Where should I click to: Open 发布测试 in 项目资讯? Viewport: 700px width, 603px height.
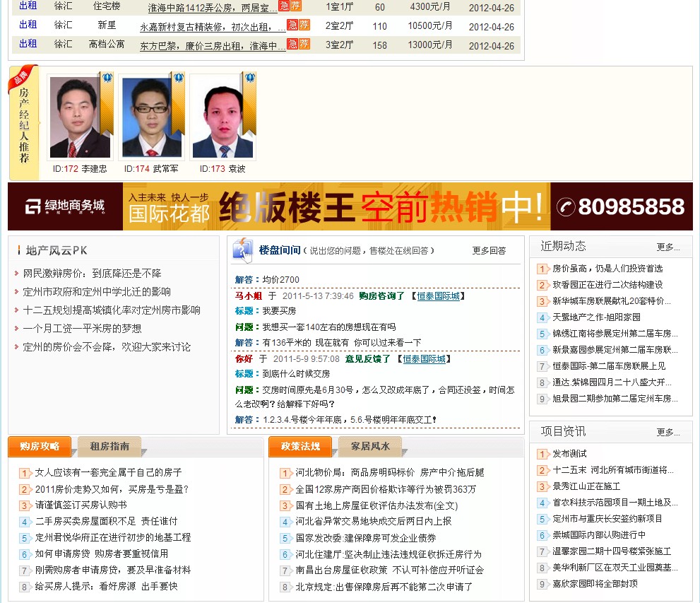coord(569,454)
